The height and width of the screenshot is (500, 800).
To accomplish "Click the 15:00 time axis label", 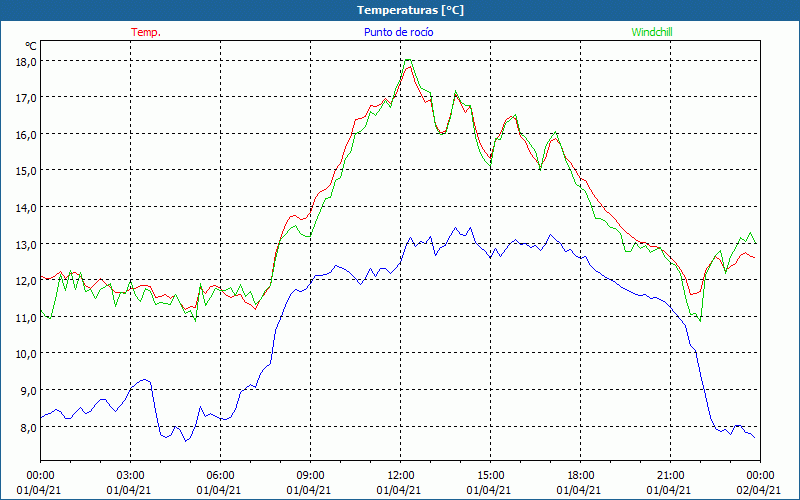I will click(490, 476).
